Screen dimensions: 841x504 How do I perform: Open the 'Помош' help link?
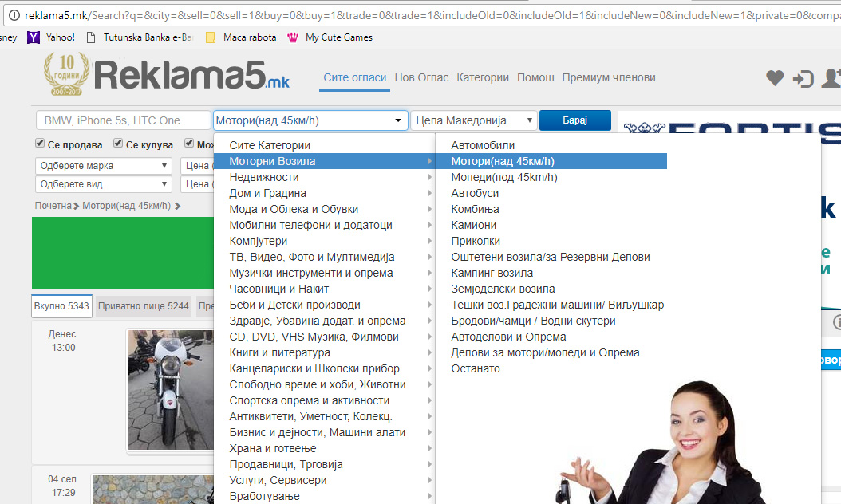[535, 77]
